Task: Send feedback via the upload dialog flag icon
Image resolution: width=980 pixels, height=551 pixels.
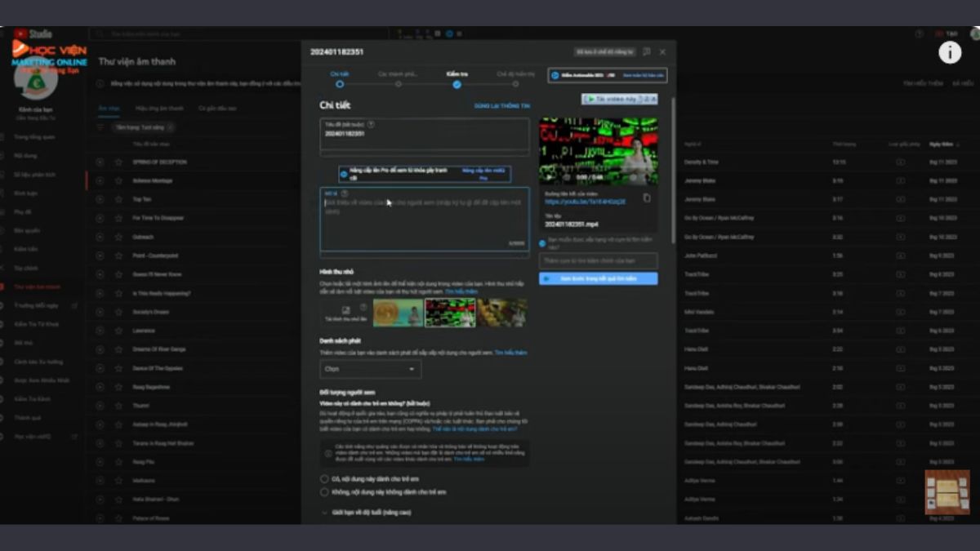Action: 646,51
